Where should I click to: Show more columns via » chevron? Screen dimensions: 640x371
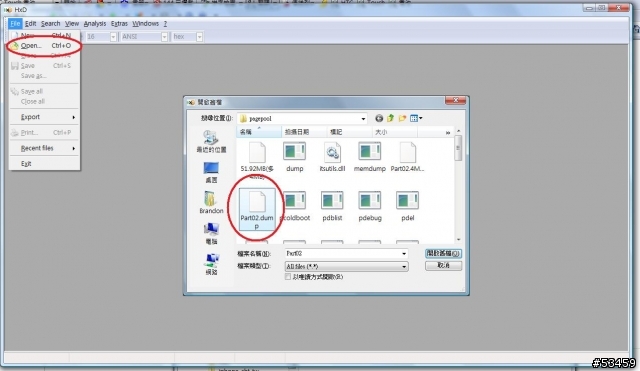[448, 133]
